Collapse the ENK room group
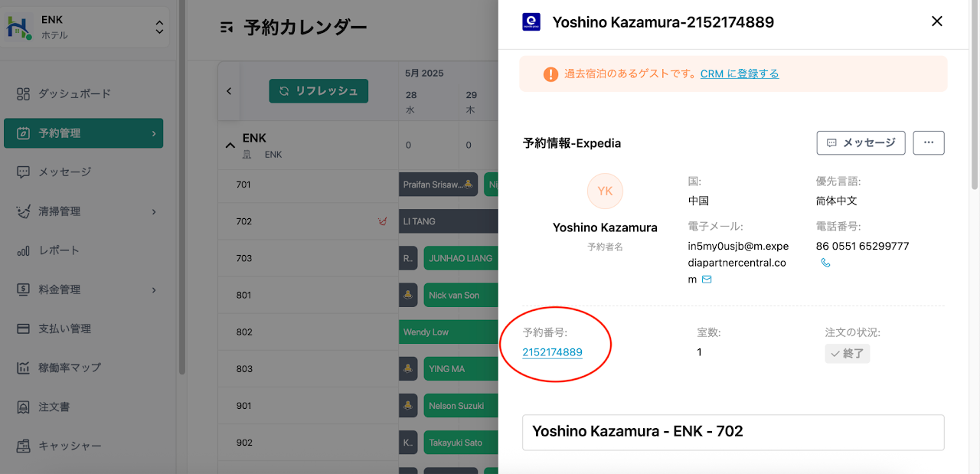This screenshot has height=474, width=980. tap(230, 145)
